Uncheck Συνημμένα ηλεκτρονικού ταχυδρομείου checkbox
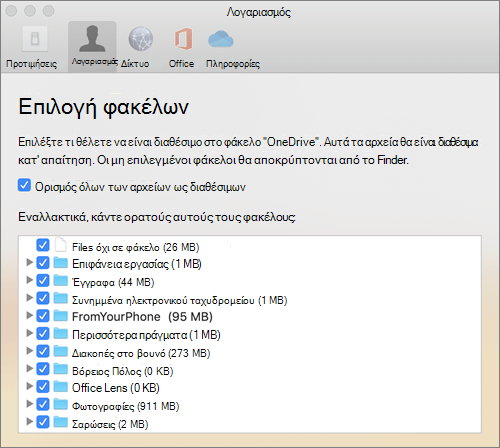Screen dimensions: 500x448 [x=43, y=298]
